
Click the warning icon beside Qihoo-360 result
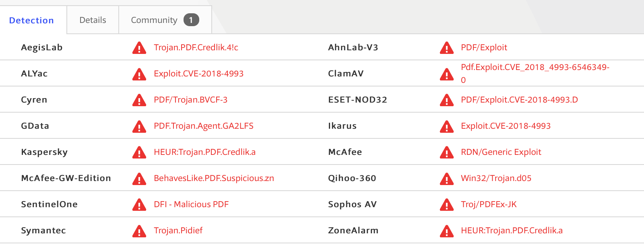(x=446, y=179)
